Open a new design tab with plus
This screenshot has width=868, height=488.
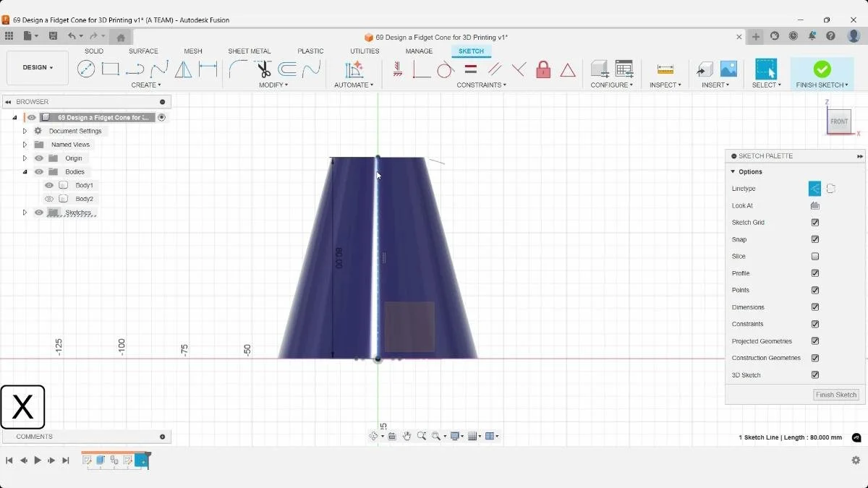[756, 36]
